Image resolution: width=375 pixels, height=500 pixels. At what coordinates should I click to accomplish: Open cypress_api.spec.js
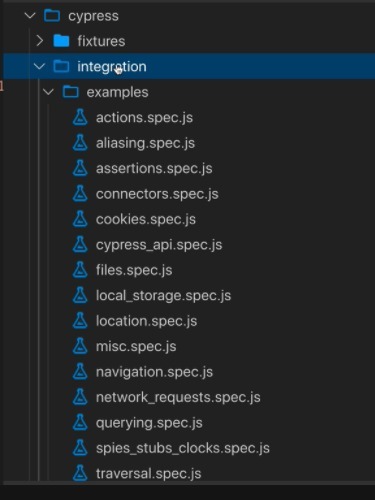tap(159, 245)
